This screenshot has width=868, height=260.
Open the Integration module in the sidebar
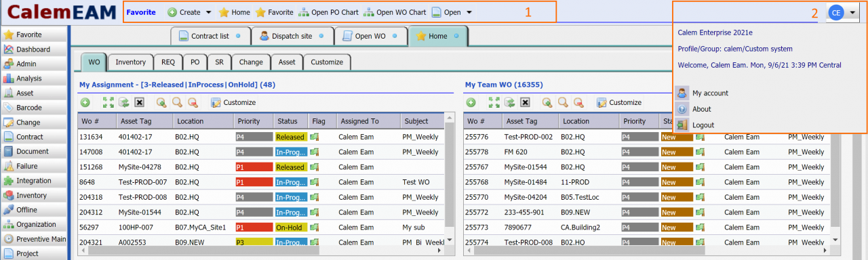(34, 181)
